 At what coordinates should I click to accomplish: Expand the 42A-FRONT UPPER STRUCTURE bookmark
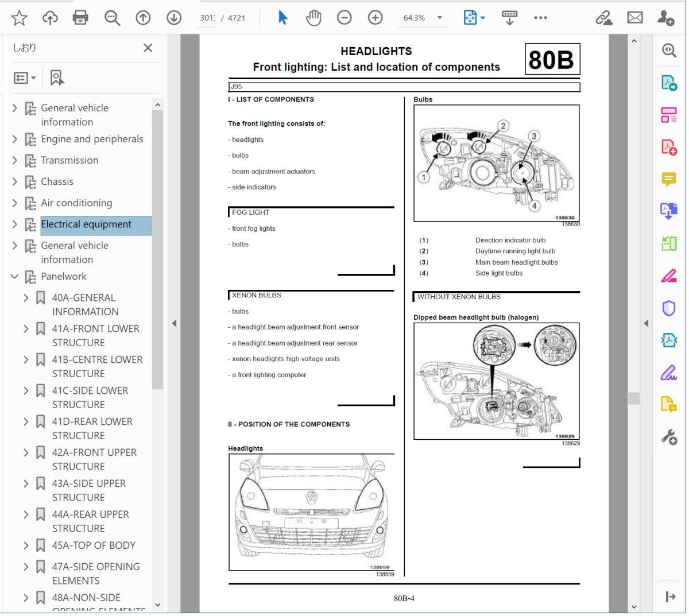26,453
